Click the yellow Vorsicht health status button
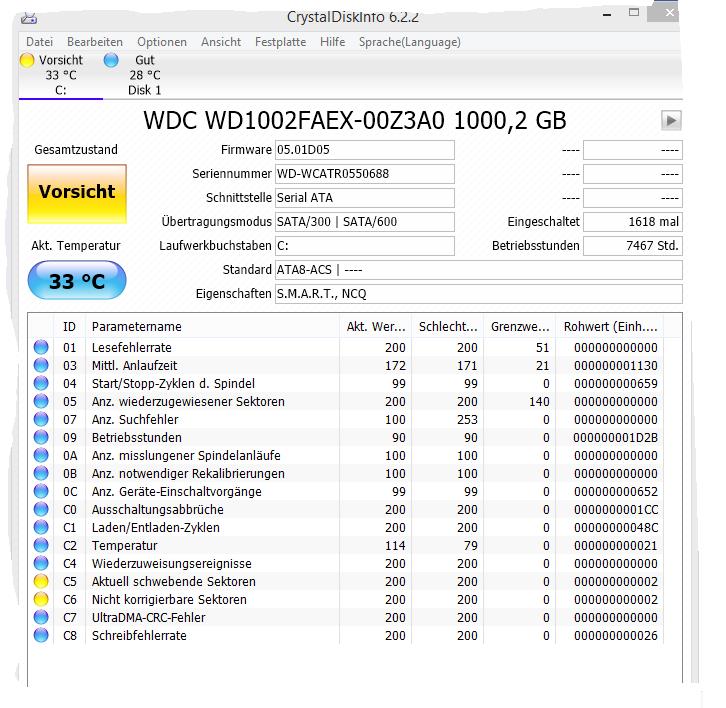 click(x=77, y=194)
